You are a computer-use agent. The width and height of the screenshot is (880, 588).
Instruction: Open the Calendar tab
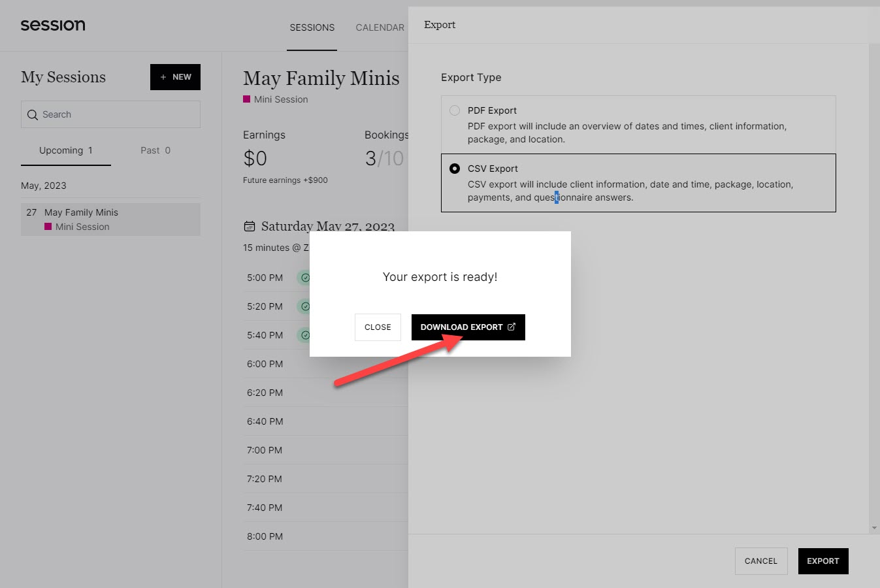(x=380, y=27)
